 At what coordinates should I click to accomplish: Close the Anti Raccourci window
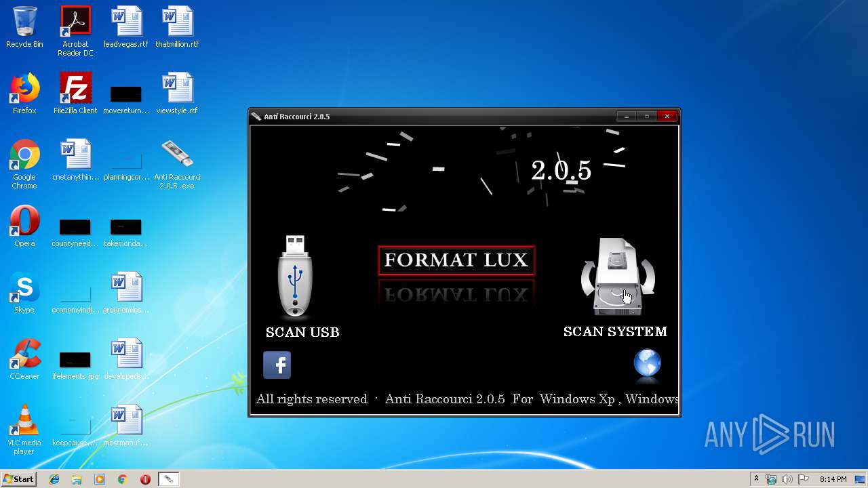tap(667, 117)
